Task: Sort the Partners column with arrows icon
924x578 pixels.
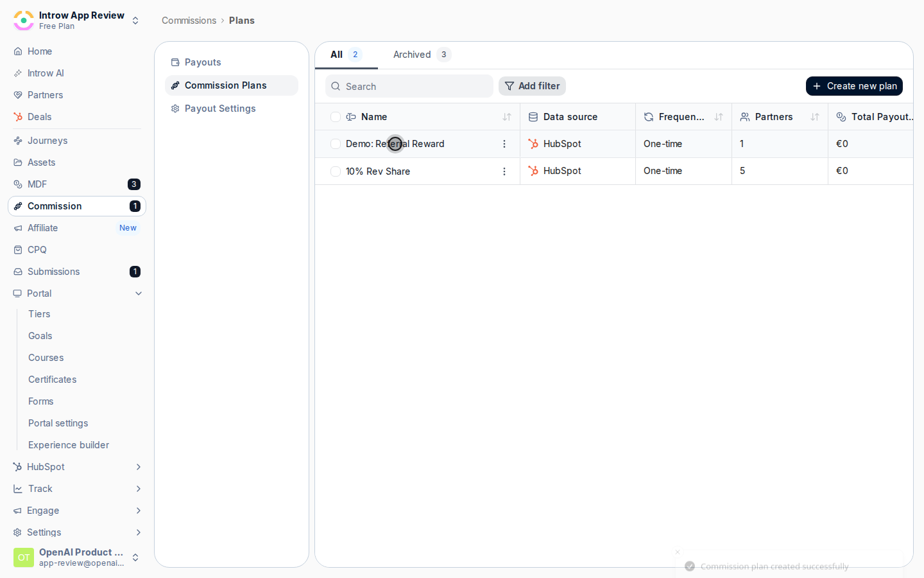Action: tap(815, 117)
